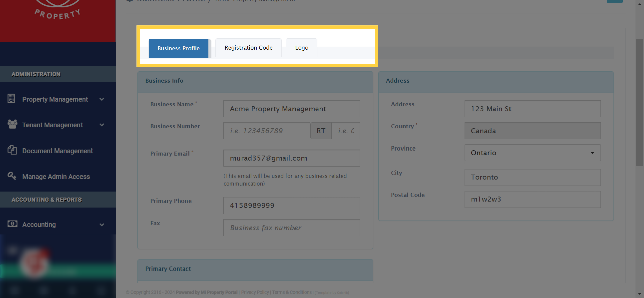Open the Privacy Policy footer link

[255, 292]
